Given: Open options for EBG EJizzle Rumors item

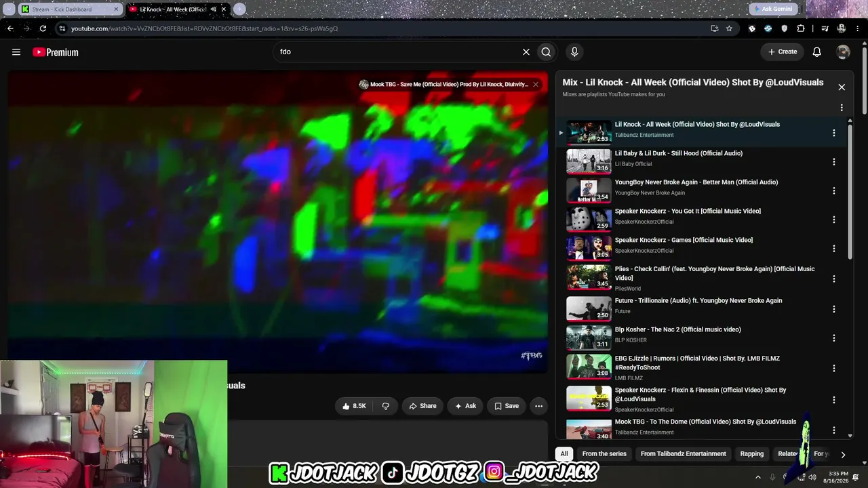Looking at the screenshot, I should [834, 368].
